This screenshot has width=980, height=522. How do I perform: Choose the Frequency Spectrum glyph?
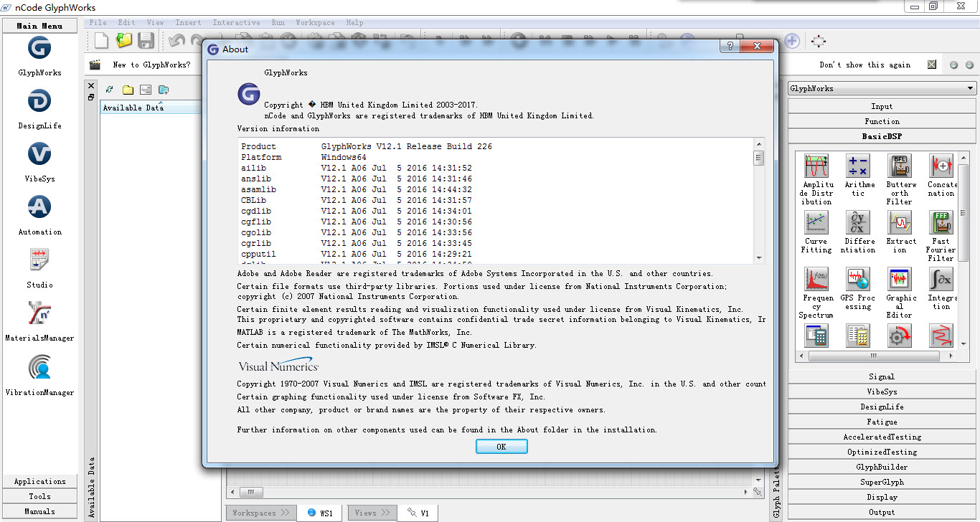point(816,279)
